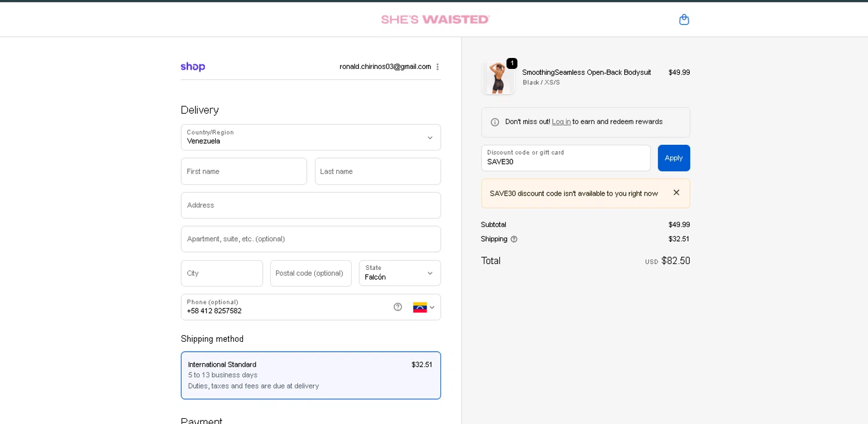The height and width of the screenshot is (424, 868).
Task: Click the email ronald.chirinos03@gmail.com
Action: point(385,67)
